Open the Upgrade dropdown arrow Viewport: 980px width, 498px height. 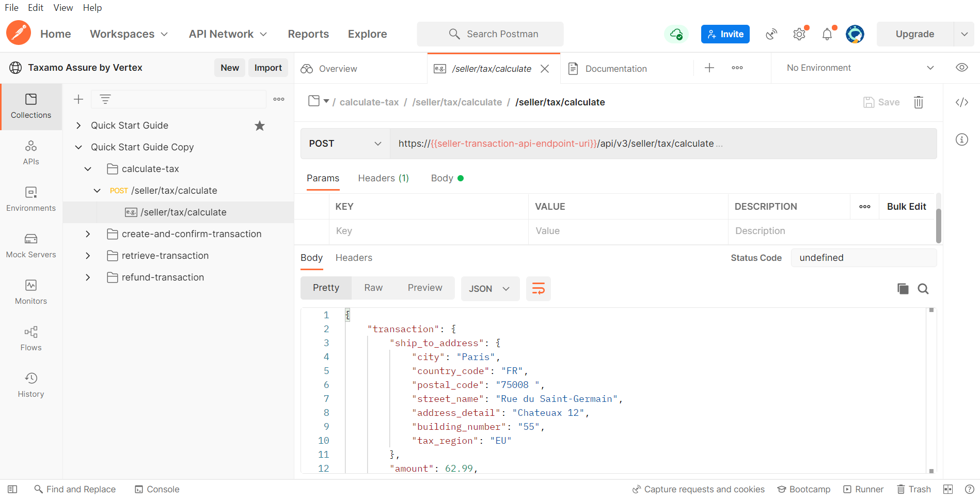coord(964,34)
